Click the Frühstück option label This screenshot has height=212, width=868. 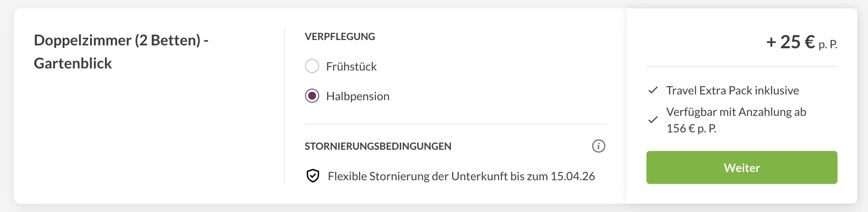coord(351,66)
